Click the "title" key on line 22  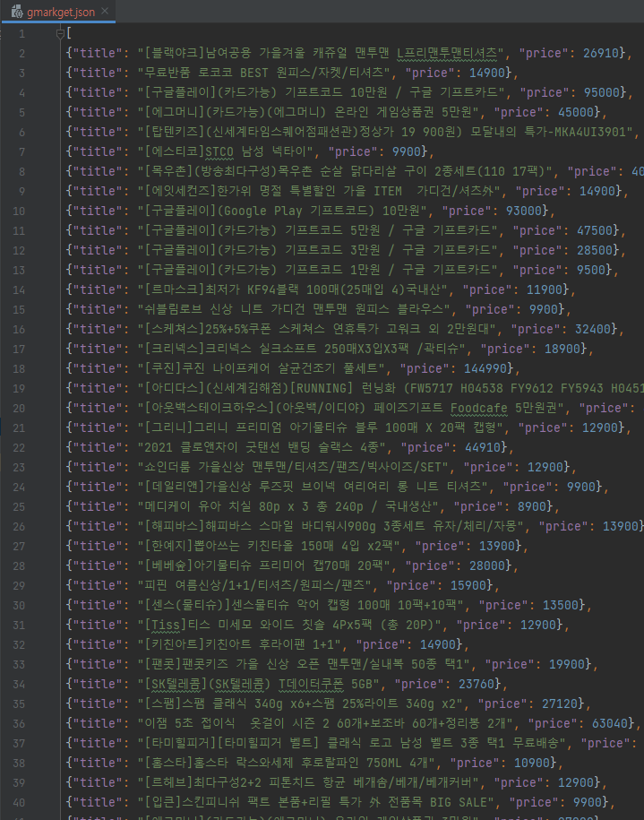(x=98, y=448)
